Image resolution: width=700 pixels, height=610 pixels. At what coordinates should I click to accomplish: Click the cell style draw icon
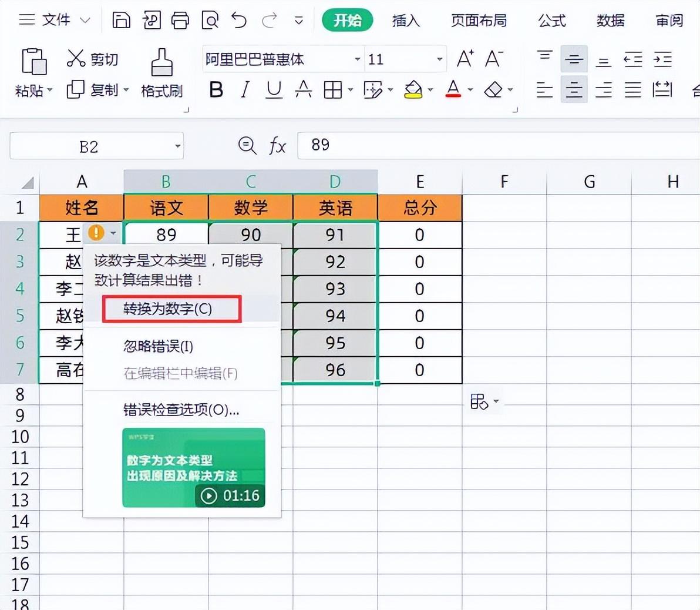[373, 90]
